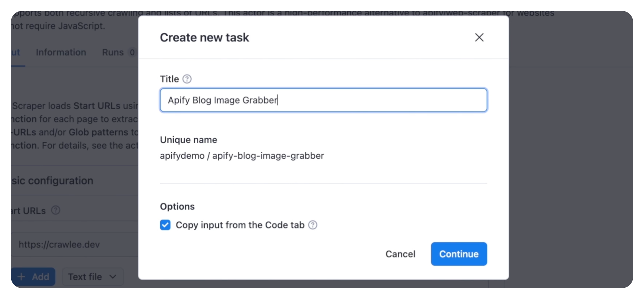Click the plus icon on the Add button
Screen dimensions: 644x299
21,277
